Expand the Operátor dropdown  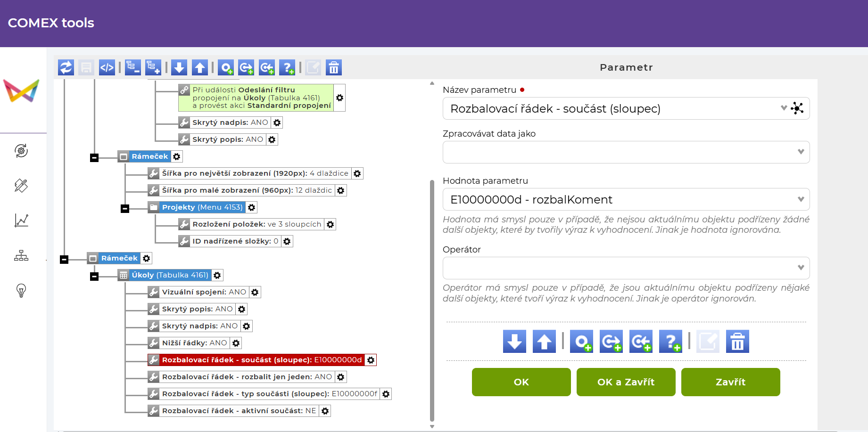pyautogui.click(x=626, y=268)
